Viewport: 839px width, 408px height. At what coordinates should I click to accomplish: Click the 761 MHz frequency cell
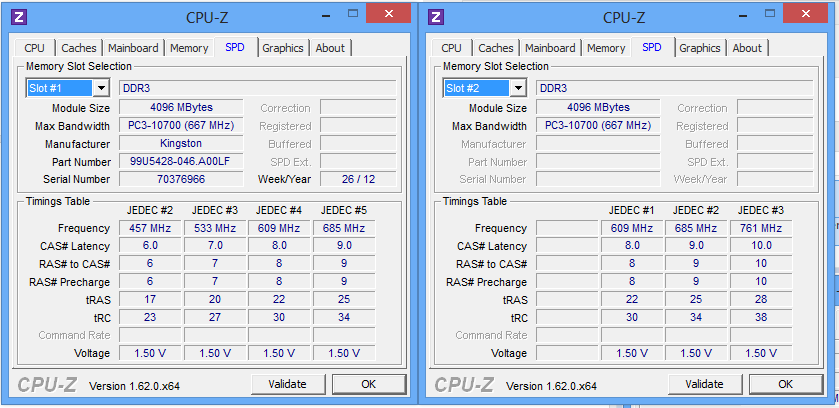pos(761,228)
